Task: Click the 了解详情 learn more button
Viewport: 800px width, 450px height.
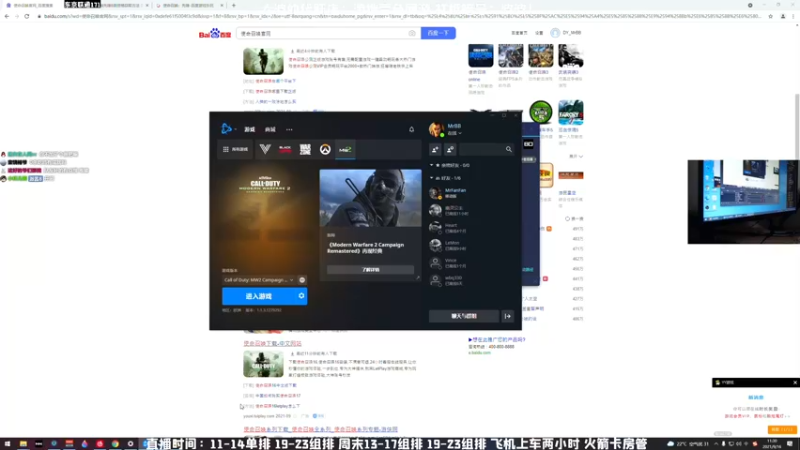Action: [x=370, y=269]
